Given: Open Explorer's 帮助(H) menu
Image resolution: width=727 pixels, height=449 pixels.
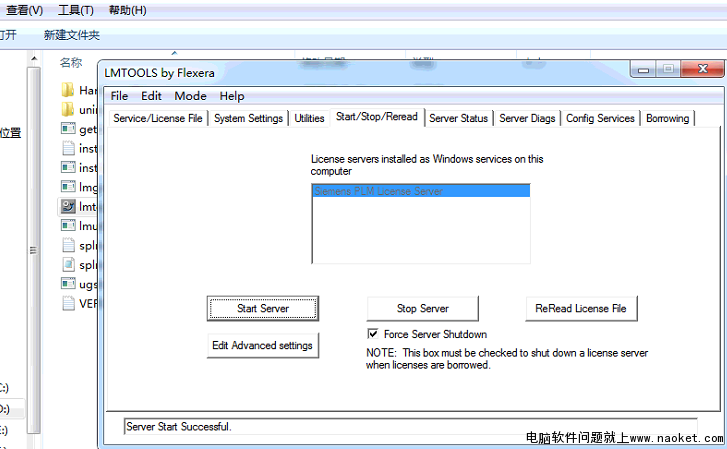Looking at the screenshot, I should click(x=128, y=10).
